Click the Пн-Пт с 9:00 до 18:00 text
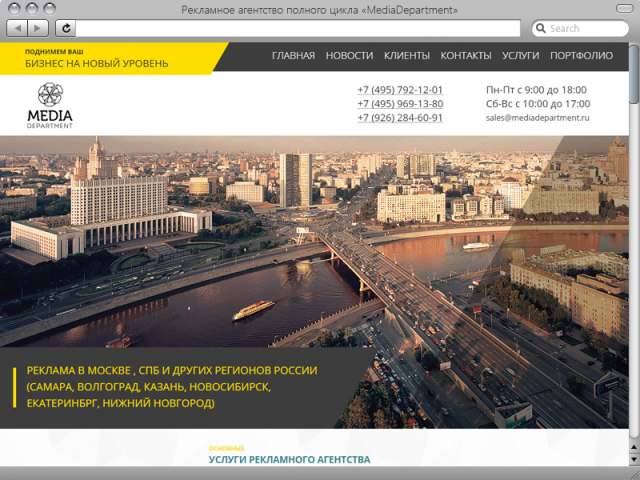Screen dimensions: 640x480 536,90
